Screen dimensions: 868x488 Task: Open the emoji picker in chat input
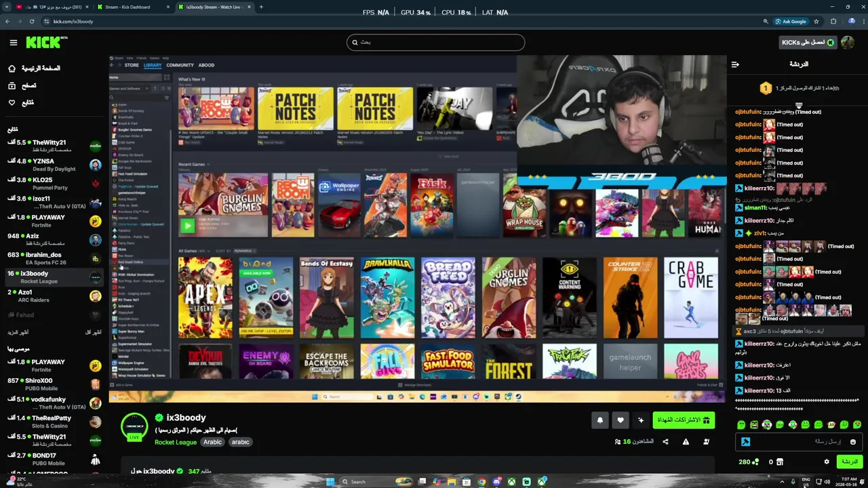853,442
